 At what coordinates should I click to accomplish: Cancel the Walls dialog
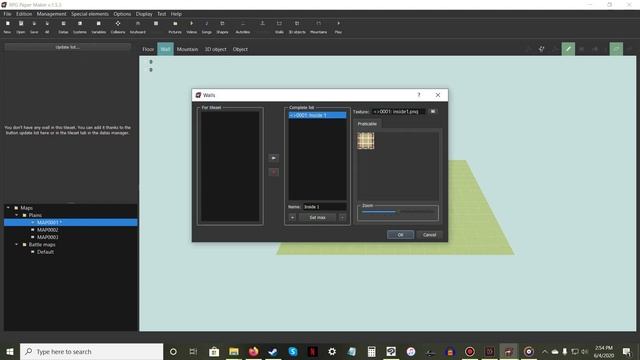point(429,235)
